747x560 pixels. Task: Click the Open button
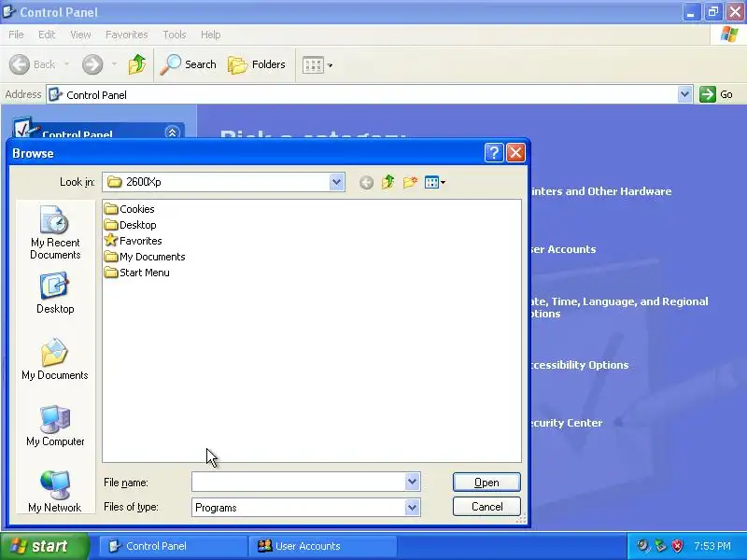tap(486, 482)
